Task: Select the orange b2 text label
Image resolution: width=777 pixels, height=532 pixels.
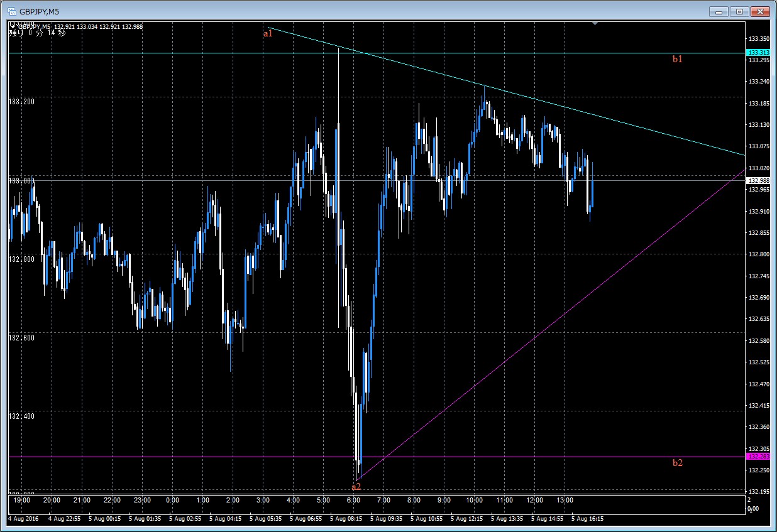Action: (x=678, y=463)
